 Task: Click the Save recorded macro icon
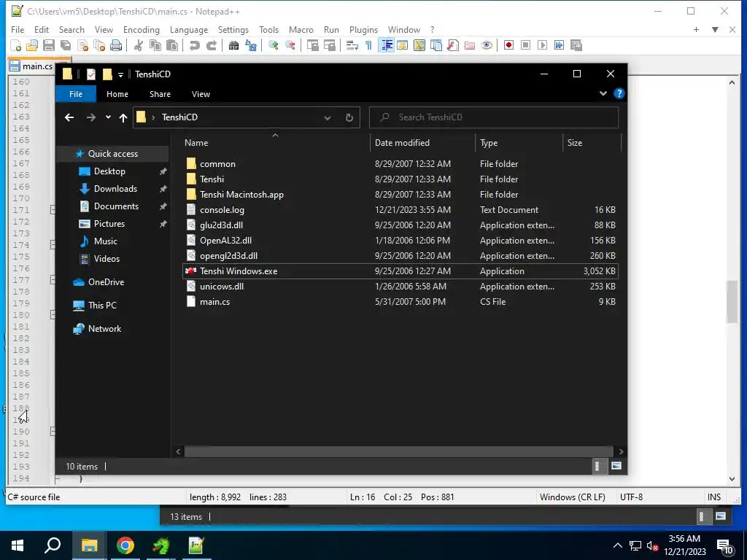point(576,45)
